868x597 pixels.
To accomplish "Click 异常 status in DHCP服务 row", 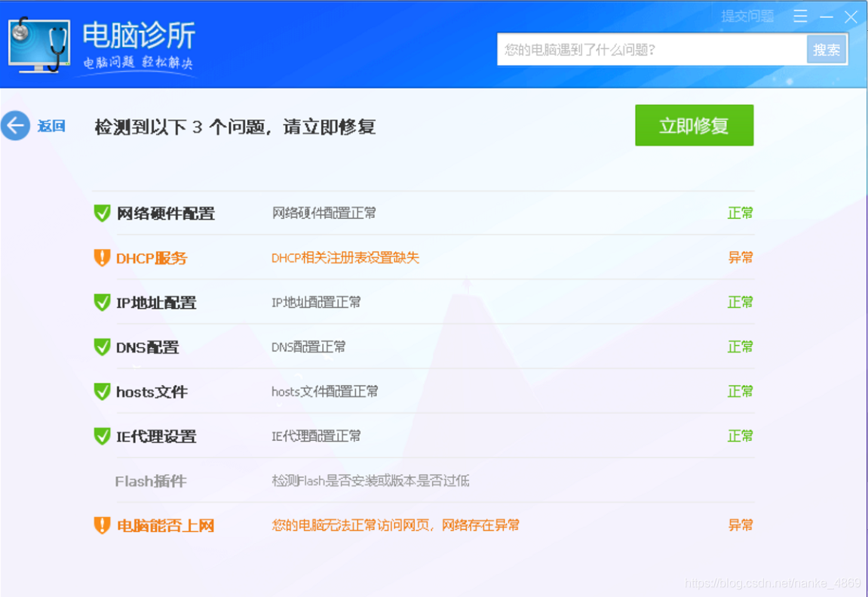I will click(740, 257).
